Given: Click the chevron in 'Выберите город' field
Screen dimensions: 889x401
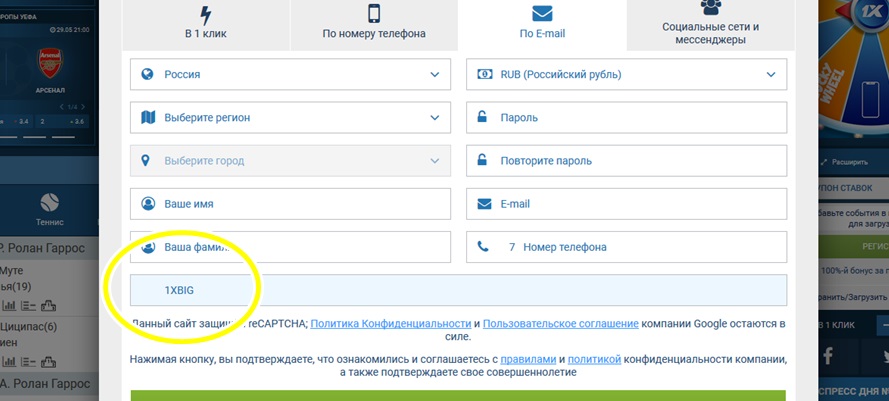Looking at the screenshot, I should coord(435,161).
